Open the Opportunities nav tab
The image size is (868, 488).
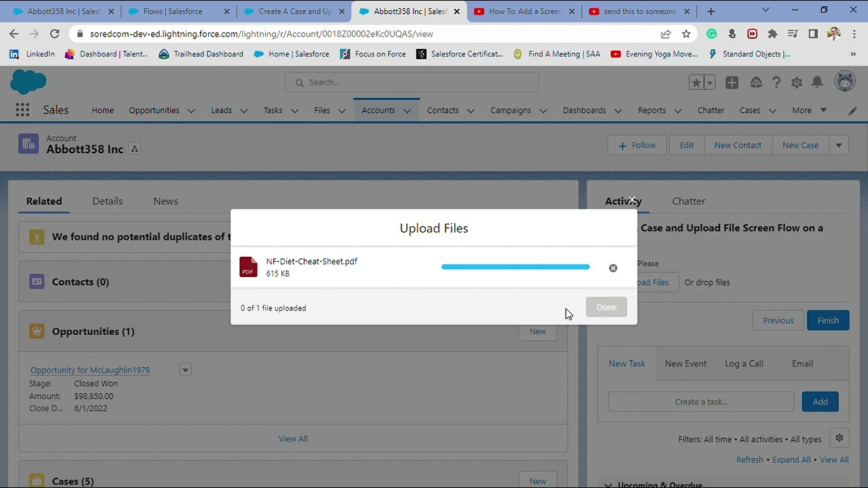(x=154, y=110)
